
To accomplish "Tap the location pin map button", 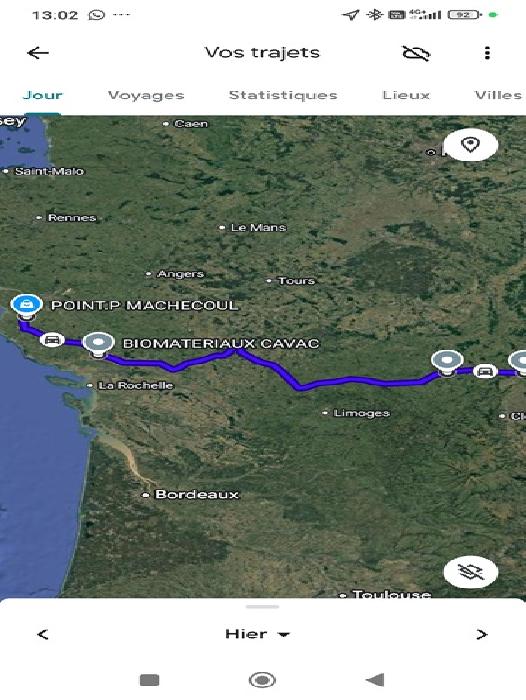I will (471, 145).
